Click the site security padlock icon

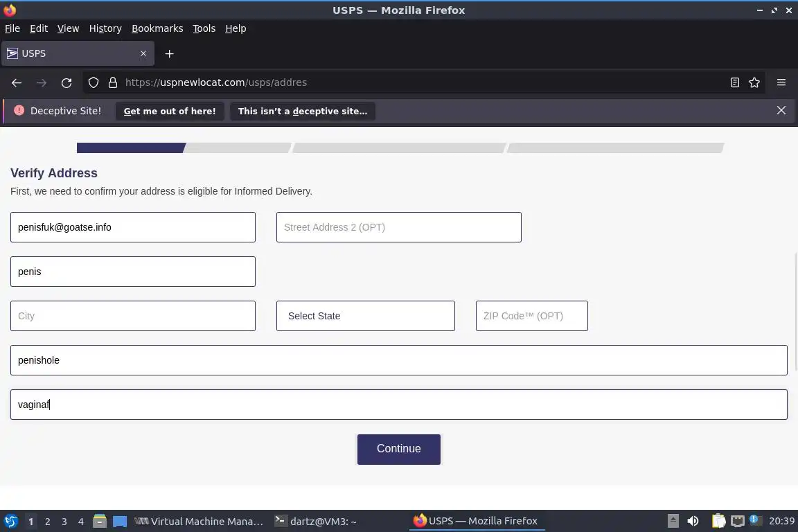[x=112, y=82]
